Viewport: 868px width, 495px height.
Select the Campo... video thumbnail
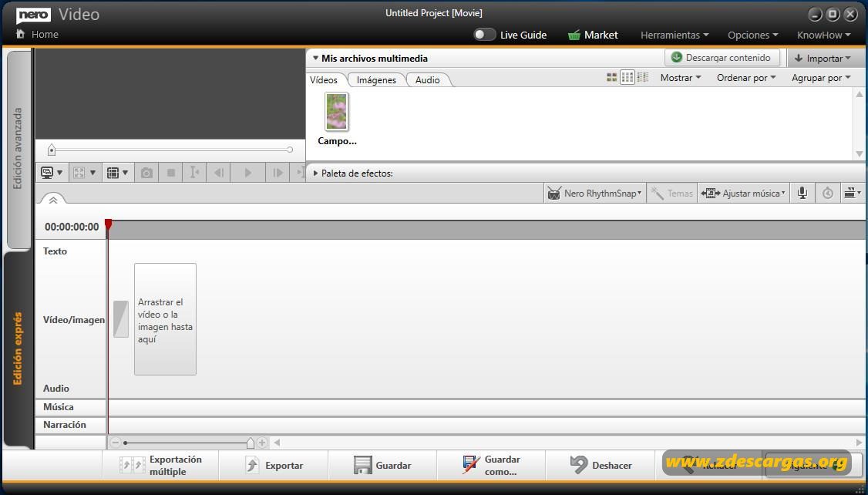click(x=337, y=111)
